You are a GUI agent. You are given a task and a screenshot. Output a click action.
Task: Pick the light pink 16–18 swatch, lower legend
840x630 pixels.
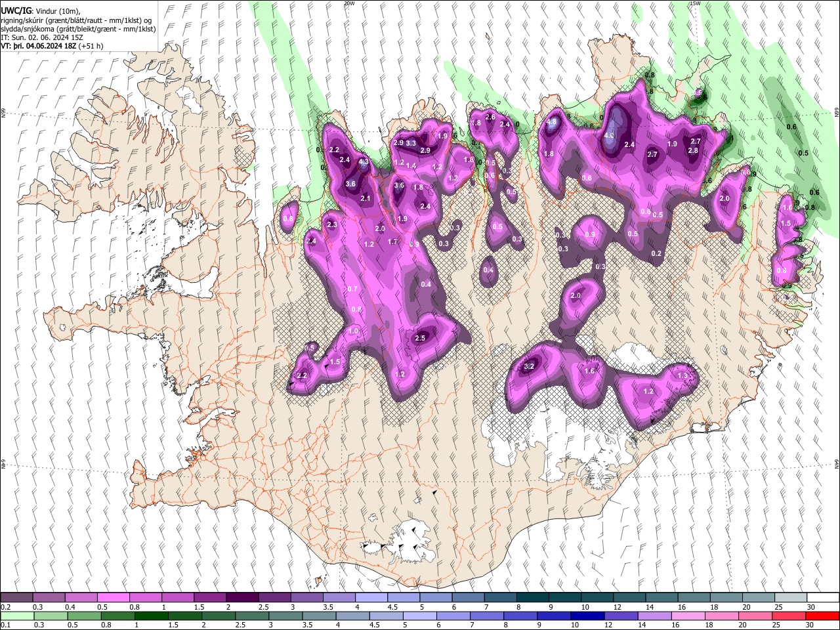(688, 616)
